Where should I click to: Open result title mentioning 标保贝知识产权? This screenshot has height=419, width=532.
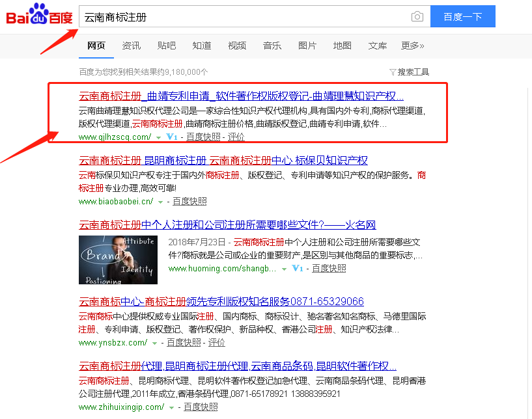(223, 160)
